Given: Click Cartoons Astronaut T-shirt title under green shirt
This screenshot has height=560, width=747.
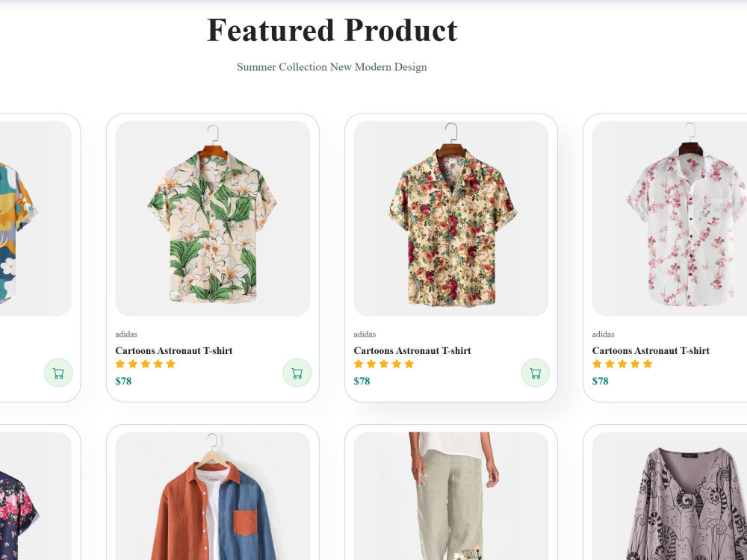Looking at the screenshot, I should 174,351.
